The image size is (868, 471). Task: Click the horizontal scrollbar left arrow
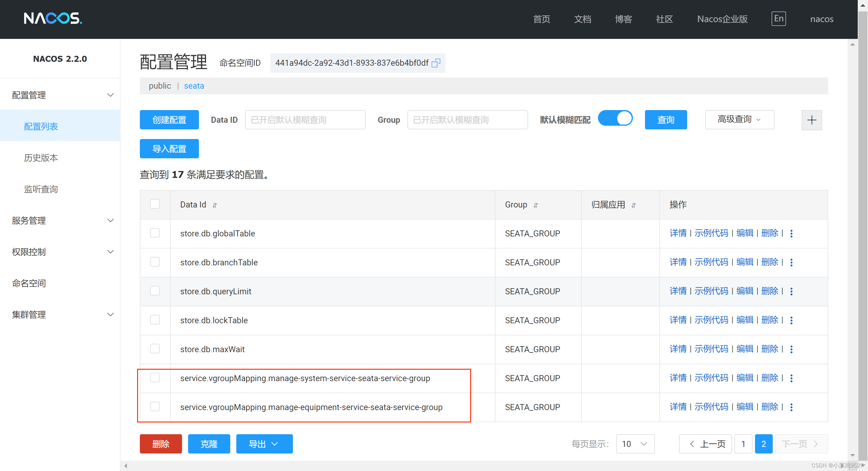pos(126,466)
